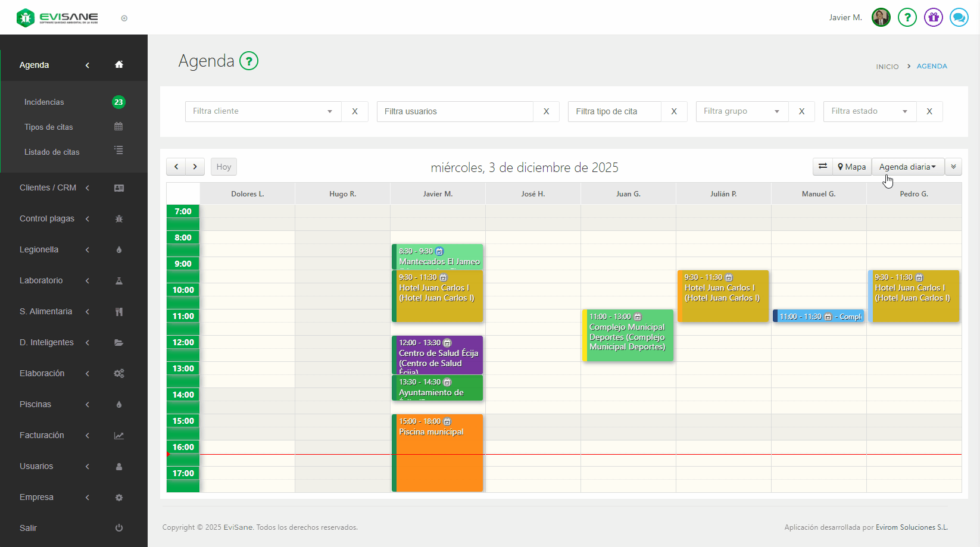The image size is (980, 547).
Task: Switch to the Clientes / CRM section
Action: [x=48, y=187]
